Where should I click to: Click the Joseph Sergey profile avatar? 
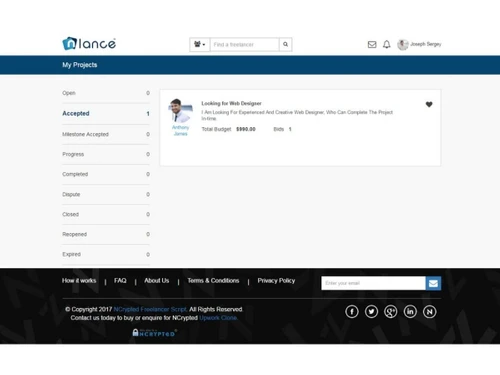pos(403,44)
